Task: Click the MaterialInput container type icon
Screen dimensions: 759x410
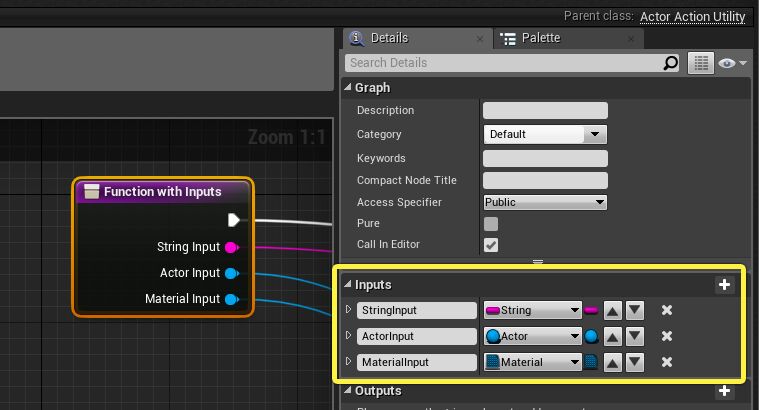Action: [591, 362]
